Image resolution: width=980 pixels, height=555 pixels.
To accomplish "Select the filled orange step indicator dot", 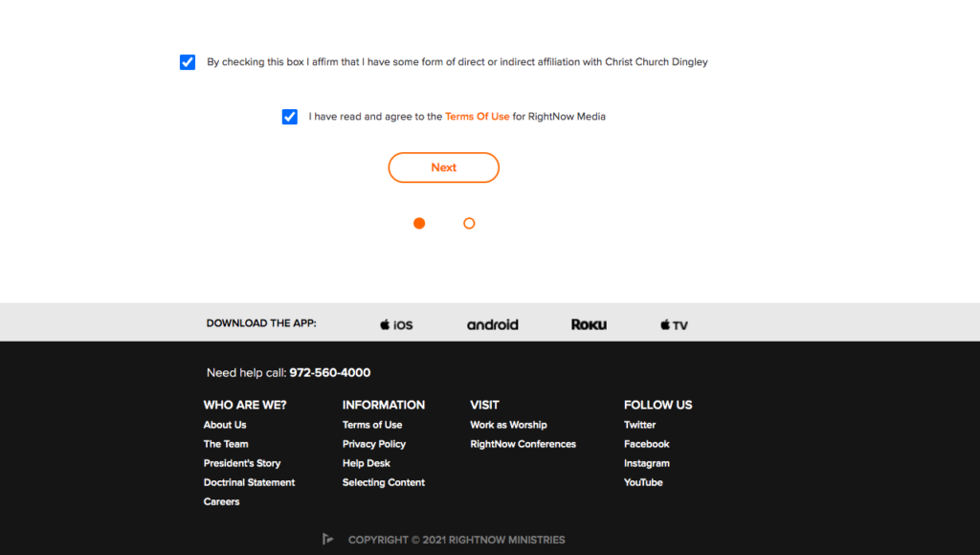I will 419,223.
